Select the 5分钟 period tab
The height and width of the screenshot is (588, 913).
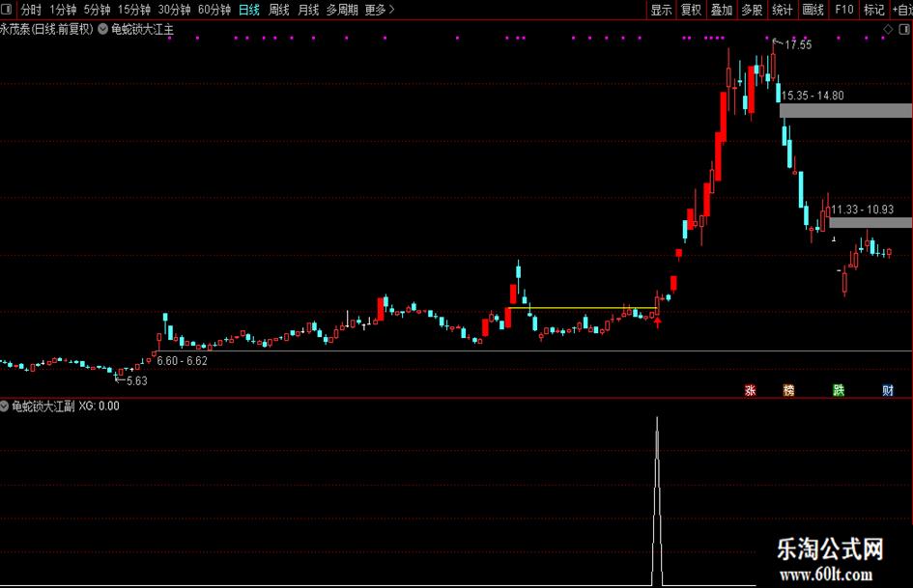97,10
